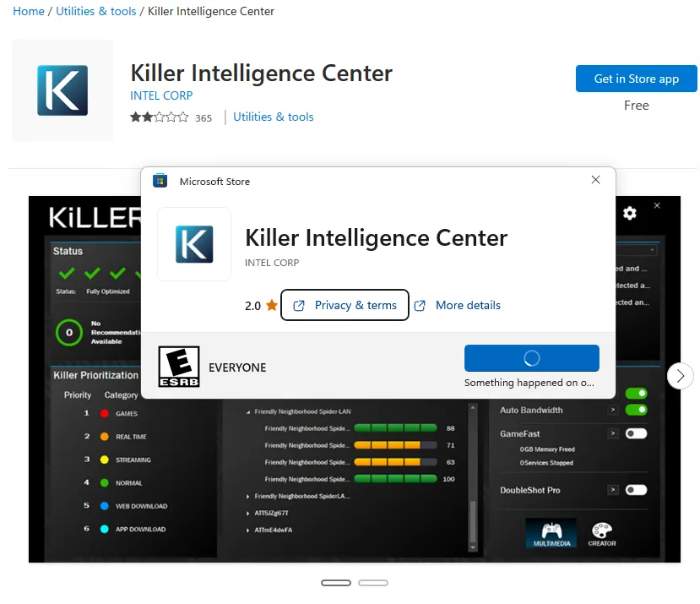Click the Microsoft Store dialog logo icon
Image resolution: width=700 pixels, height=604 pixels.
[x=160, y=181]
